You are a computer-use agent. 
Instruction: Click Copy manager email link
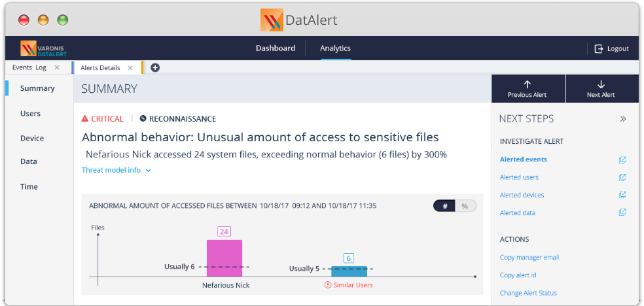(x=529, y=258)
